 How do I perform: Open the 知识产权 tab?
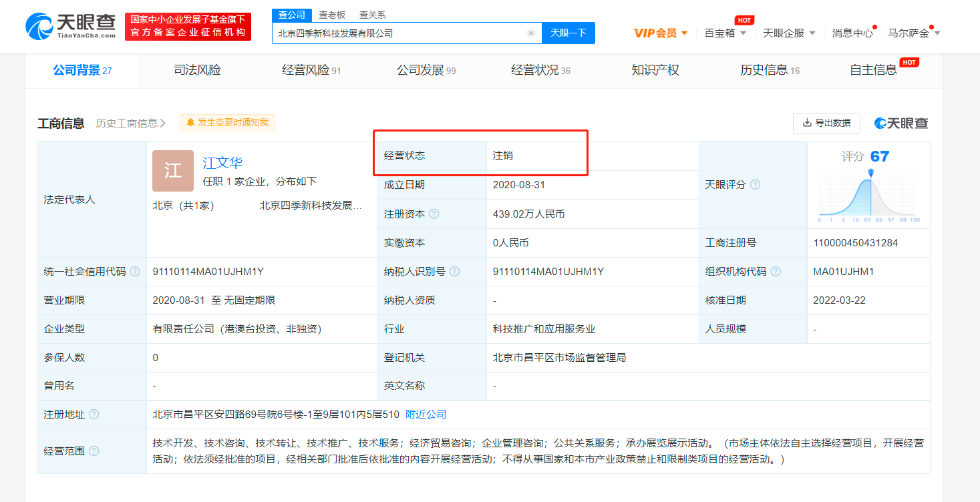[x=655, y=70]
